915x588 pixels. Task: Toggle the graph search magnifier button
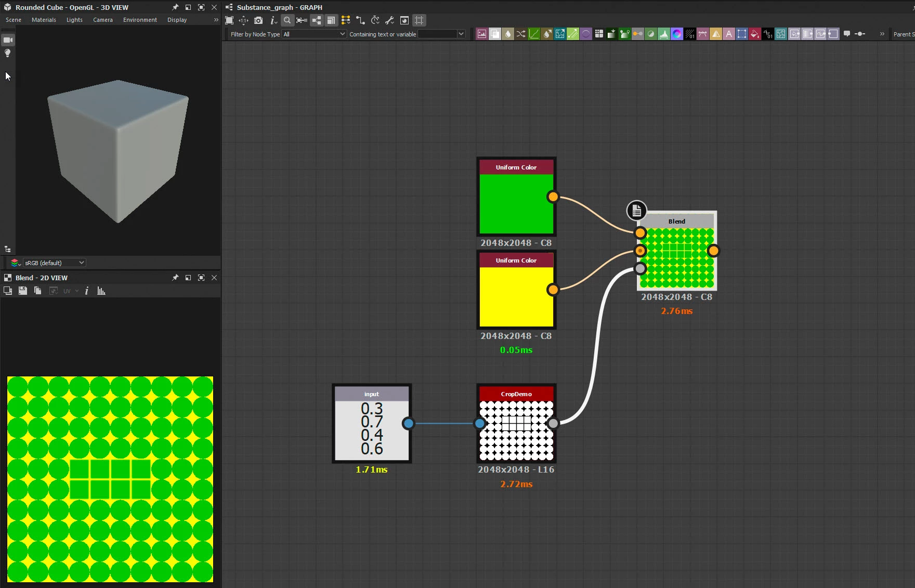click(287, 20)
